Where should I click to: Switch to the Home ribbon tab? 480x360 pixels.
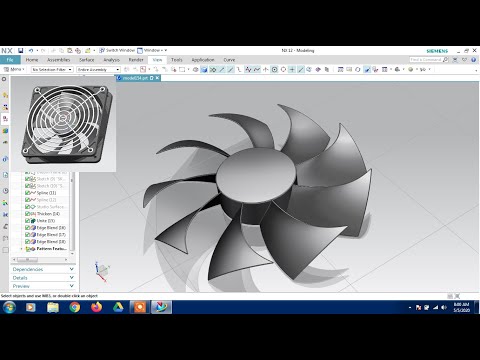[32, 60]
